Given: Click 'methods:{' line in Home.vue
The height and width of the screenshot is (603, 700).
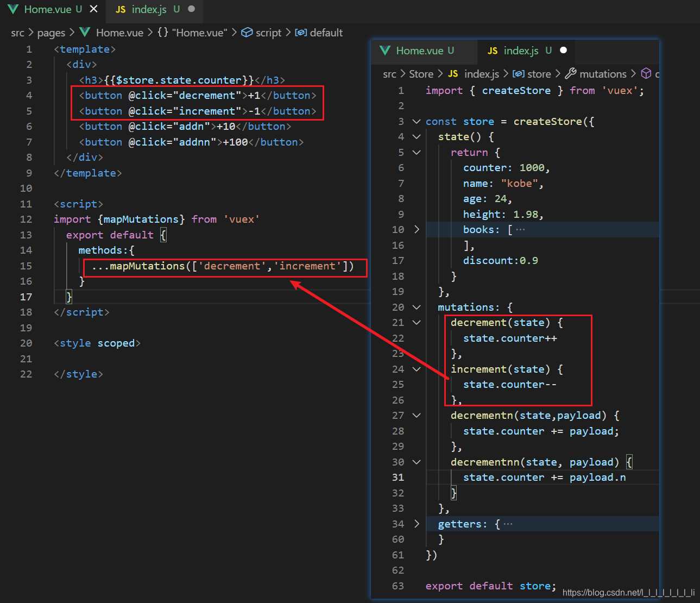Looking at the screenshot, I should tap(106, 250).
